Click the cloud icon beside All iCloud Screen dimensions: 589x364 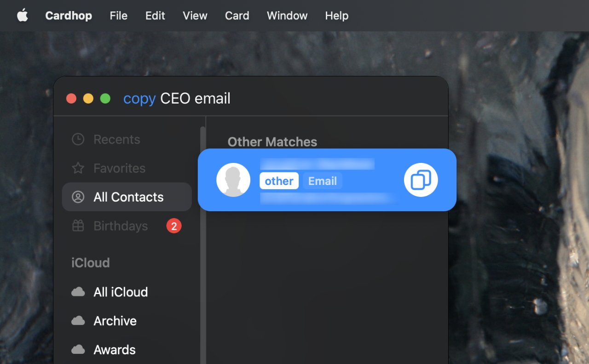[78, 292]
